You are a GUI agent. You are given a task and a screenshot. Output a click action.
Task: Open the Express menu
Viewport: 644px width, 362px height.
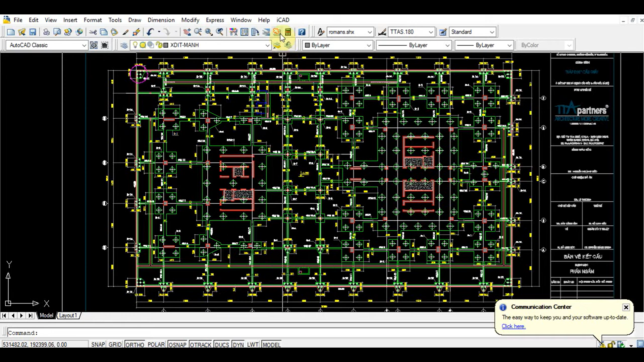pyautogui.click(x=215, y=20)
